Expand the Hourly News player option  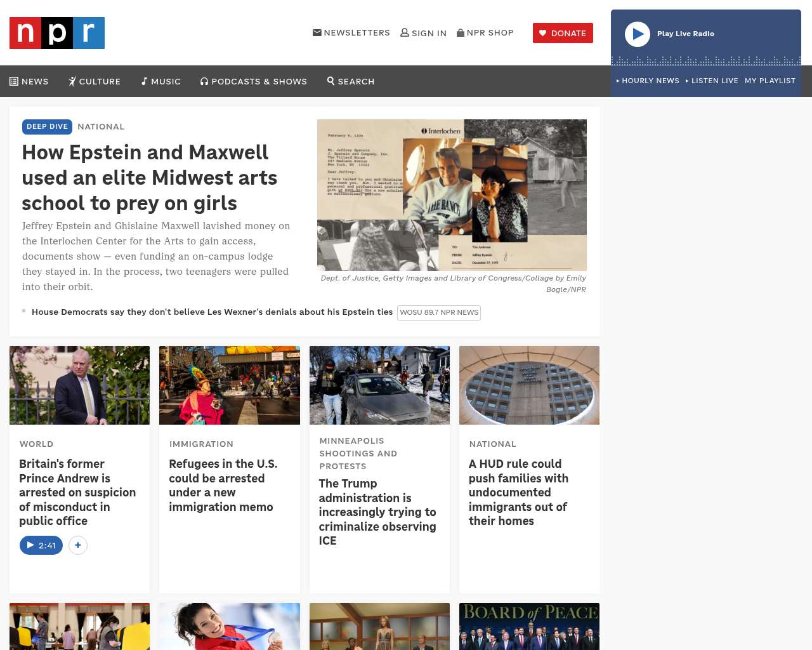(x=648, y=81)
